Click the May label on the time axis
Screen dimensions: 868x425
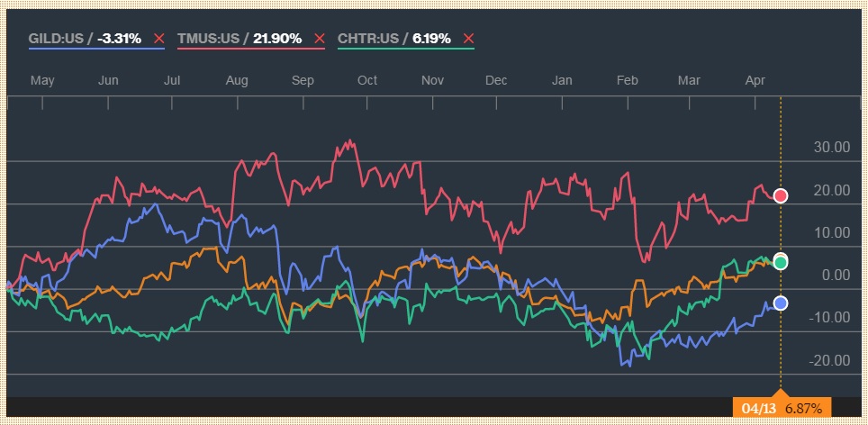[x=42, y=80]
